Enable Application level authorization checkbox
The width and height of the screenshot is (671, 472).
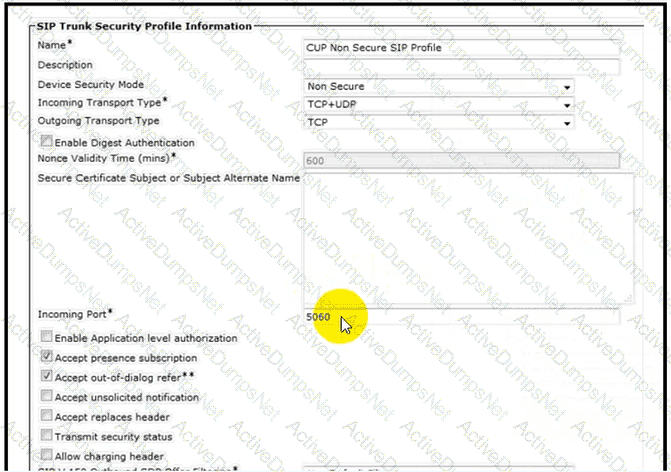46,338
